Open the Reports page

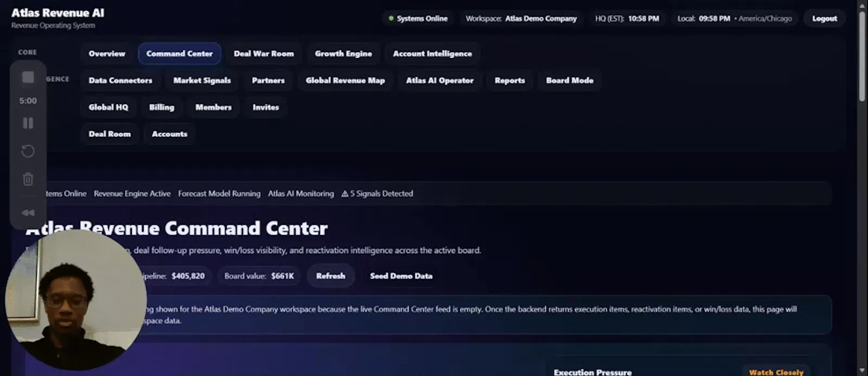[x=510, y=80]
